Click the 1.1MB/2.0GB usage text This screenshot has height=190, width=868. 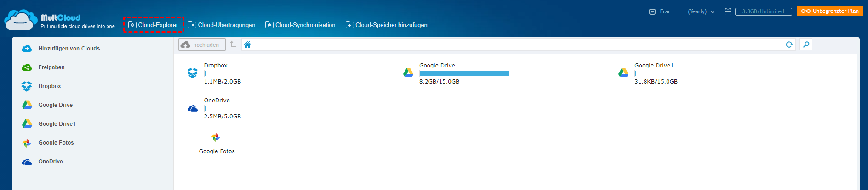(x=223, y=82)
